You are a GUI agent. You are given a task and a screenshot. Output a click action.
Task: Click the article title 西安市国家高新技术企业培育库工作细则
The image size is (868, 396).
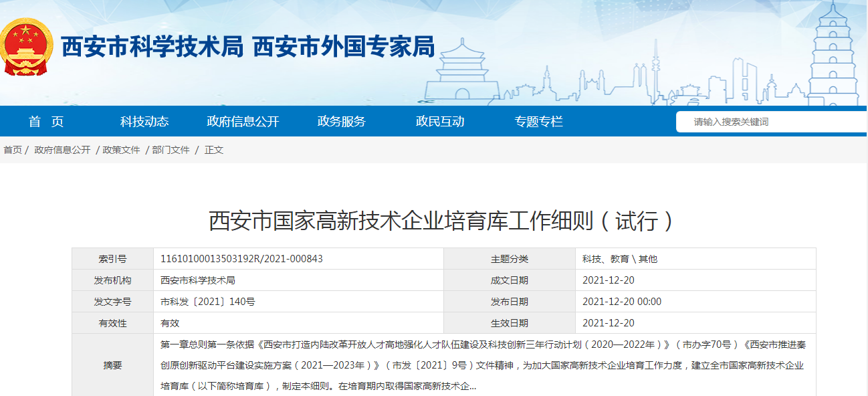tap(441, 221)
